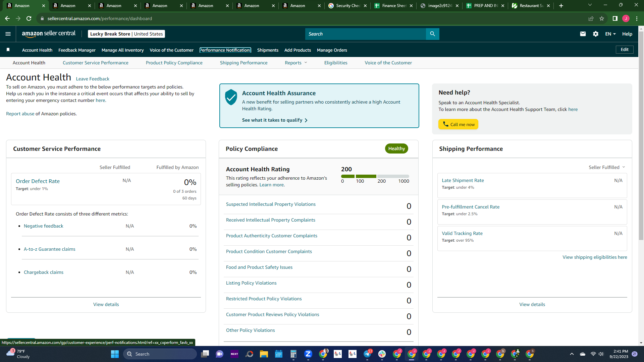This screenshot has height=362, width=644.
Task: Select Manage All Inventory in favorites bar
Action: click(122, 50)
